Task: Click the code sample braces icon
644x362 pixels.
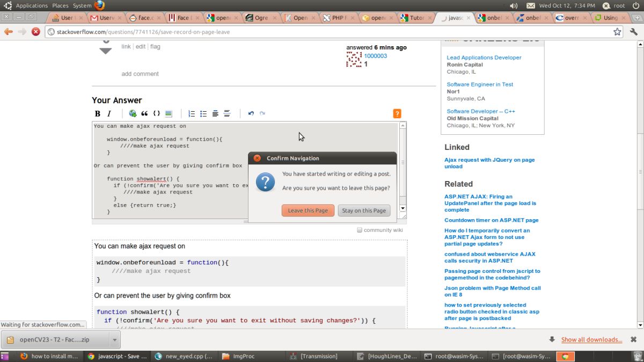Action: [x=157, y=113]
